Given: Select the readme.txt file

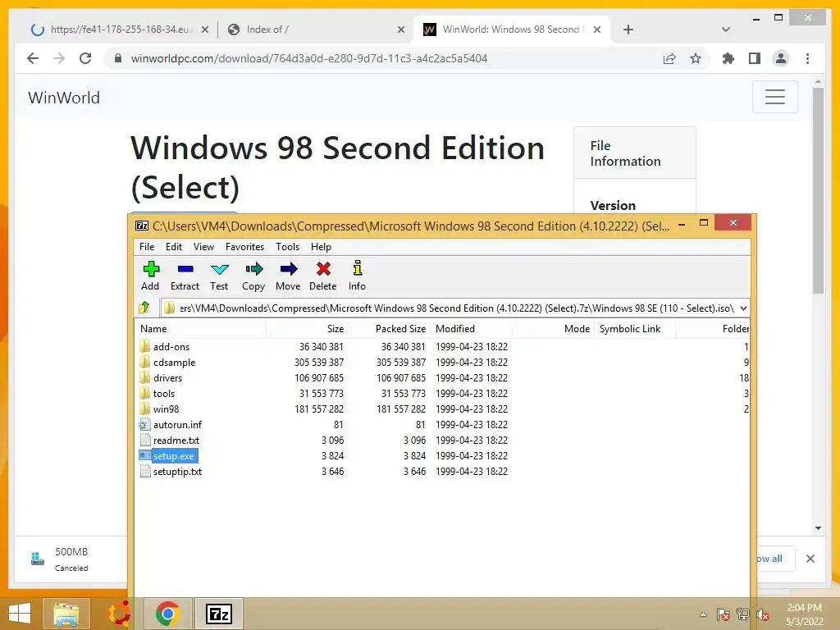Looking at the screenshot, I should [x=176, y=441].
